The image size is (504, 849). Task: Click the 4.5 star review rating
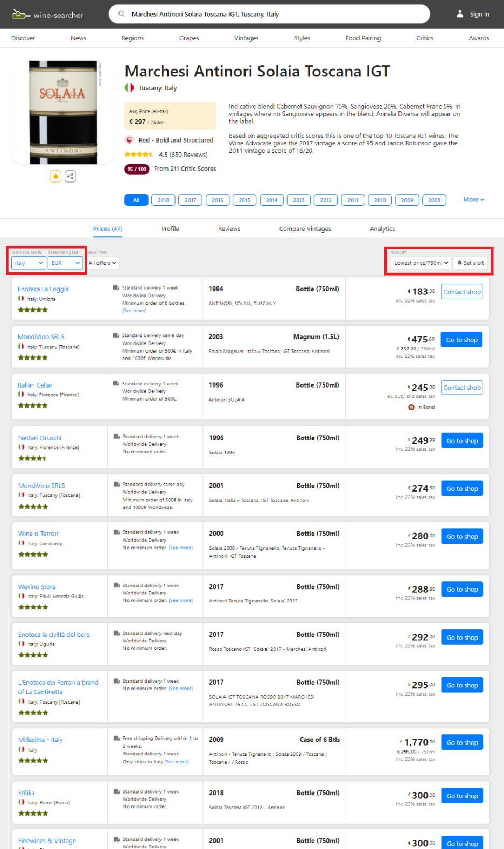click(x=139, y=155)
